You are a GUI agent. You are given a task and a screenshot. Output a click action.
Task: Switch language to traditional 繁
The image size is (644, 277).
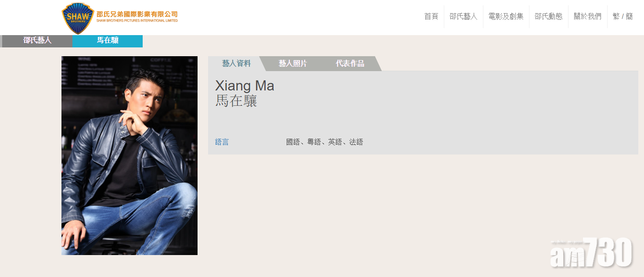pos(616,16)
